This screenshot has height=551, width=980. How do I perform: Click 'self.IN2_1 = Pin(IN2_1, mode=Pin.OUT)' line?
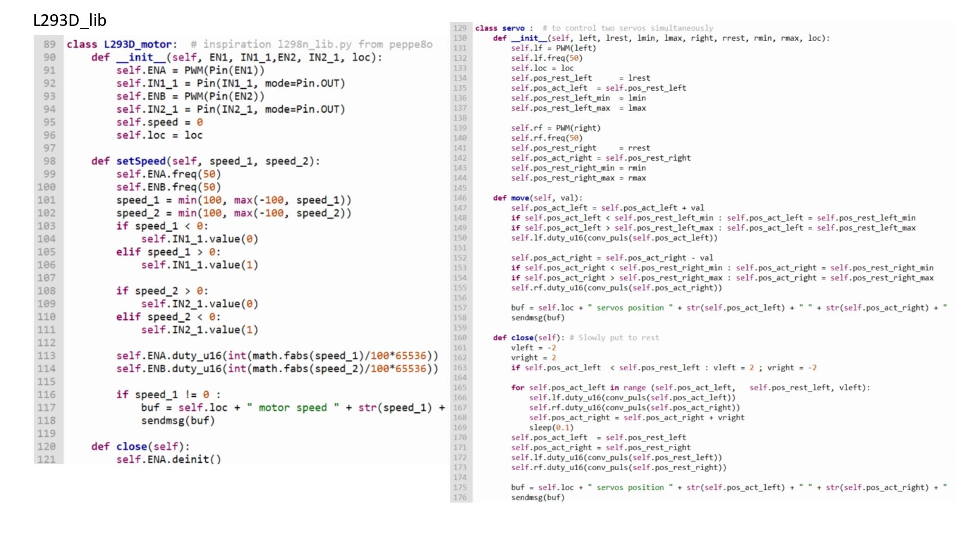231,109
